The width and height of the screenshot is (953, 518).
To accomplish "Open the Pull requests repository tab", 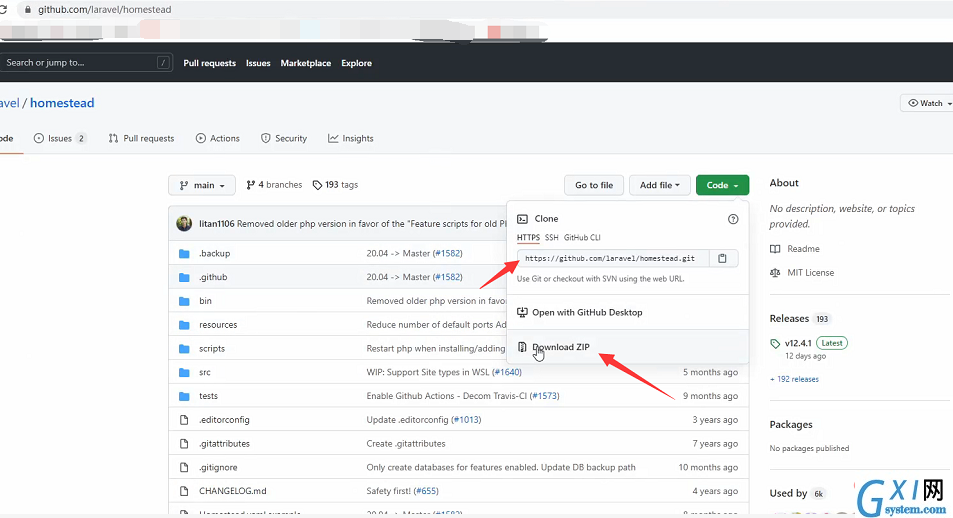I will (141, 139).
